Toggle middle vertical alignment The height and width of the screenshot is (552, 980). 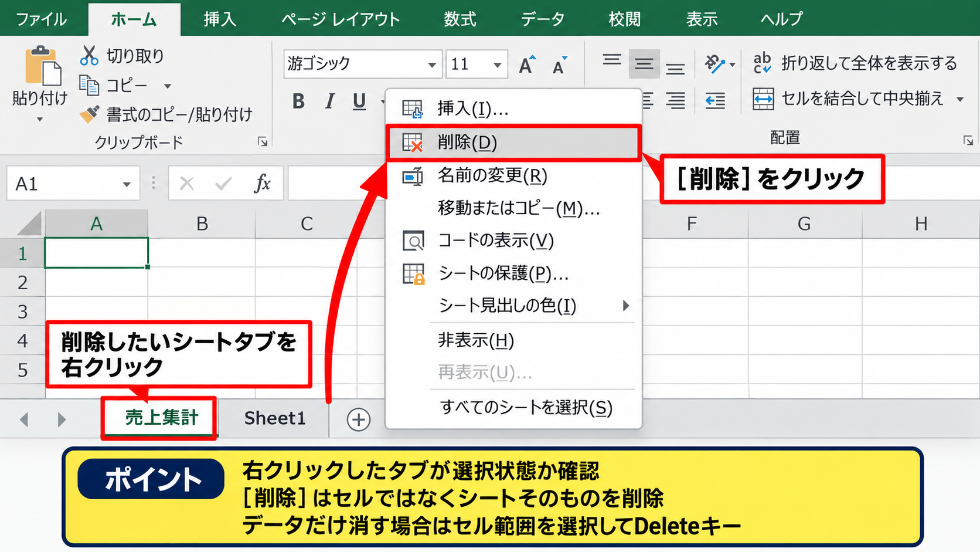pyautogui.click(x=644, y=64)
